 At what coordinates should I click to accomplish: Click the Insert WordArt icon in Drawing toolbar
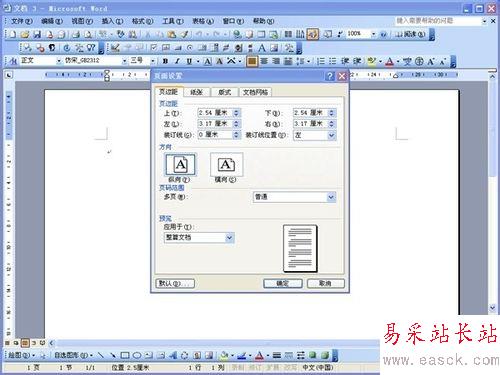[x=173, y=355]
